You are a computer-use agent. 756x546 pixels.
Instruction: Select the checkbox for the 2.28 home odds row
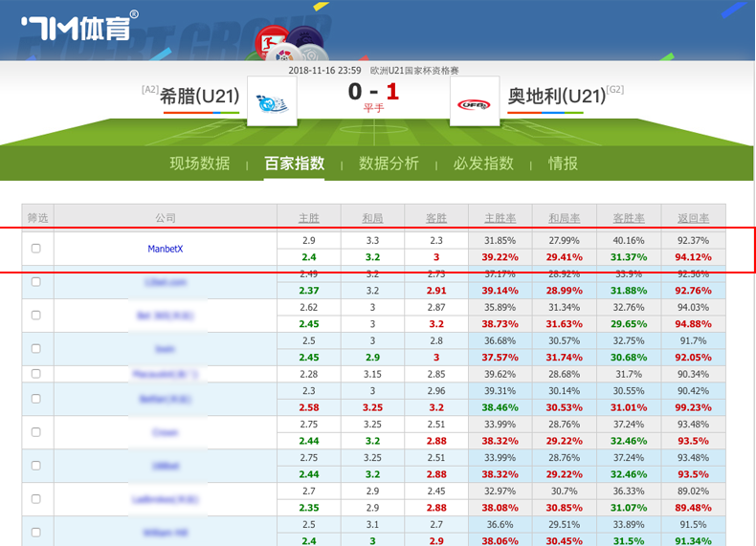[36, 373]
